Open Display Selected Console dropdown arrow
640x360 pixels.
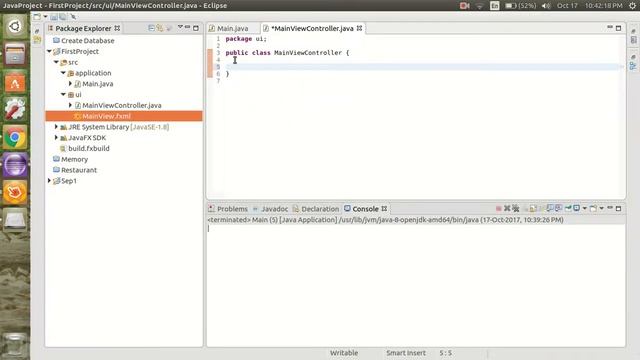point(584,209)
